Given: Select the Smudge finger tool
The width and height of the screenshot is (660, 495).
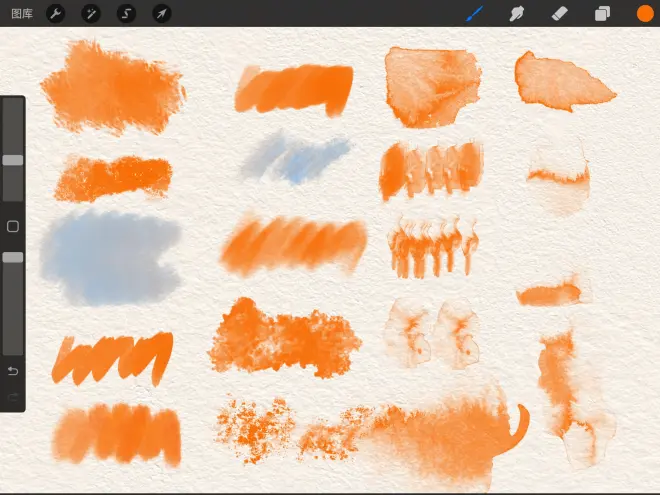Looking at the screenshot, I should (x=517, y=14).
